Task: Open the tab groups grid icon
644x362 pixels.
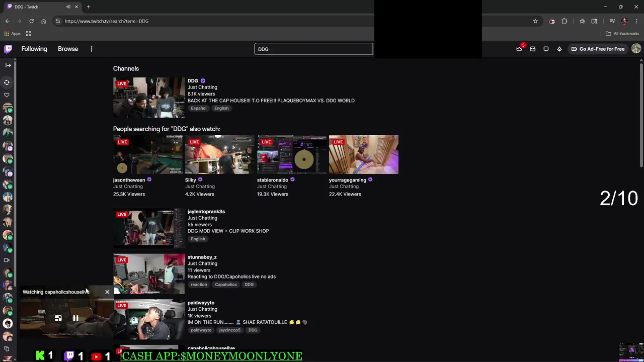Action: point(29,34)
